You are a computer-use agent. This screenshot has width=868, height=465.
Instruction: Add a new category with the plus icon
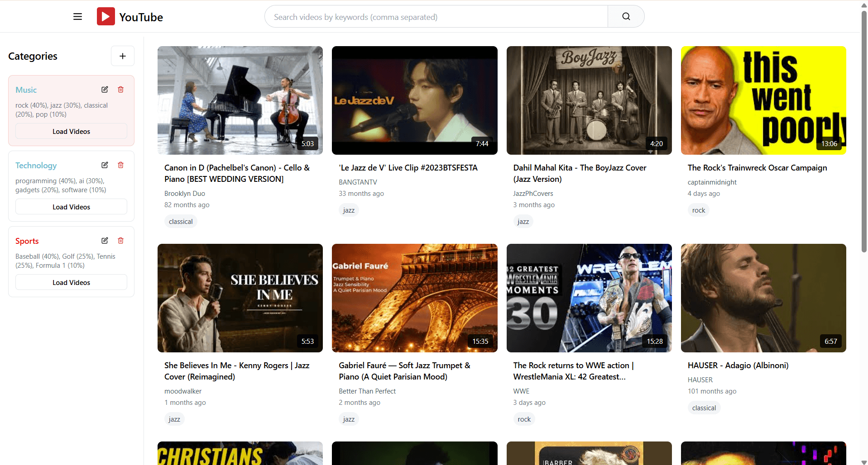pyautogui.click(x=122, y=56)
